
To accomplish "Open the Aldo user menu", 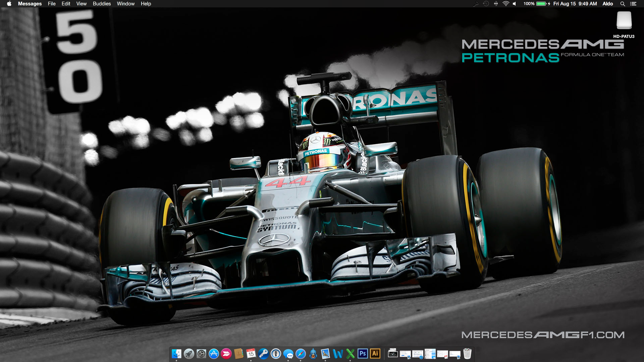I will point(607,4).
